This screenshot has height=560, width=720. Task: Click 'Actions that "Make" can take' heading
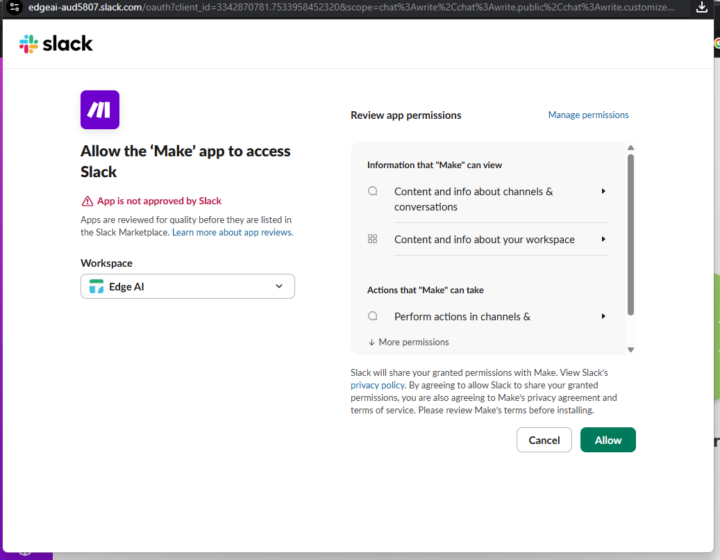click(x=425, y=290)
